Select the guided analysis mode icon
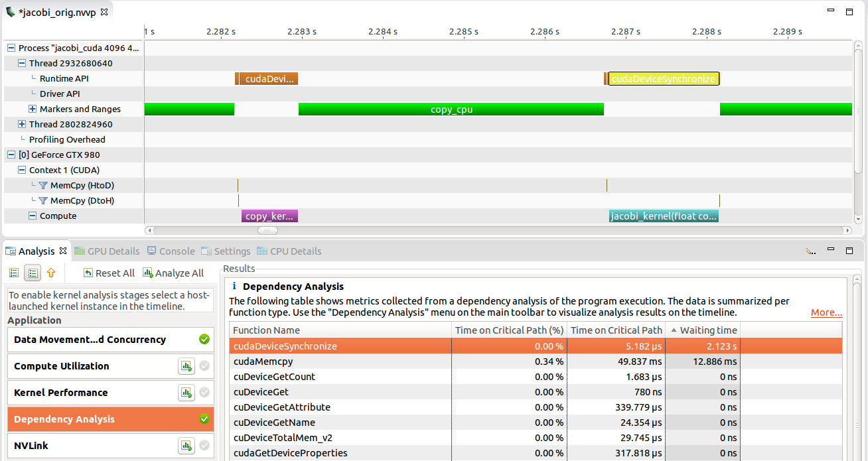Viewport: 868px width, 461px height. [x=13, y=273]
